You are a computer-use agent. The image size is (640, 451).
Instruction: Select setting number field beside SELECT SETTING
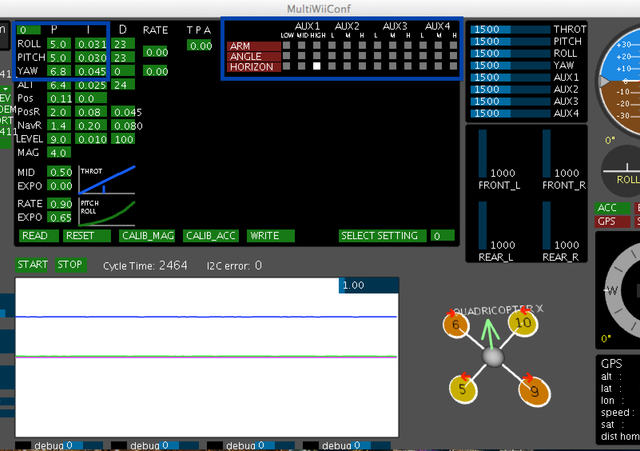(442, 235)
